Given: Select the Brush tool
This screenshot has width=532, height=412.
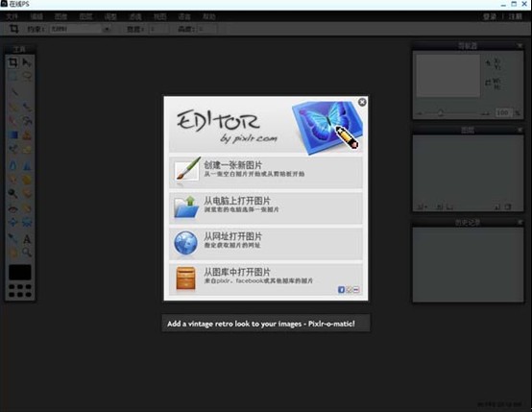Looking at the screenshot, I should click(27, 108).
